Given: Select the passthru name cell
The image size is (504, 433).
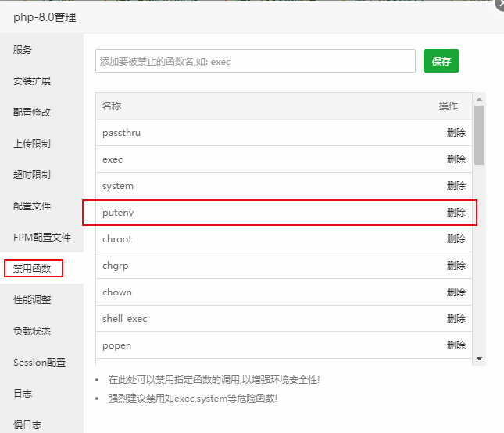Looking at the screenshot, I should pos(121,133).
